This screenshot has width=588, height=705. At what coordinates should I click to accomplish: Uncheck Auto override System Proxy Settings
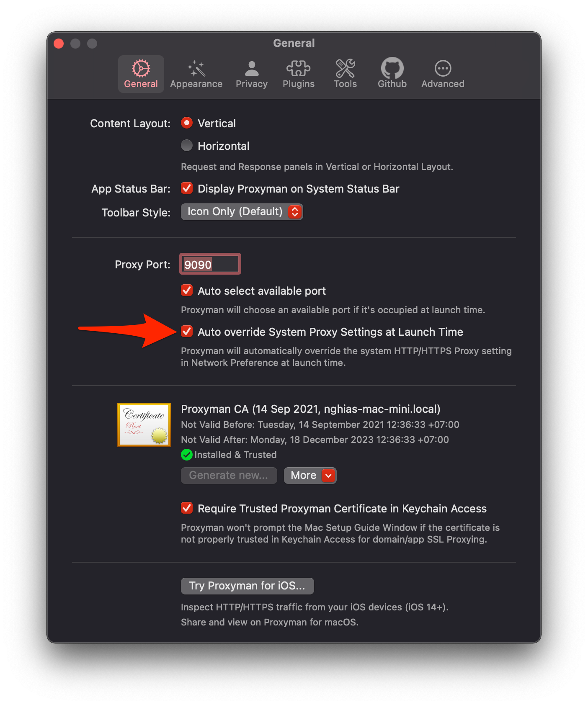tap(187, 331)
